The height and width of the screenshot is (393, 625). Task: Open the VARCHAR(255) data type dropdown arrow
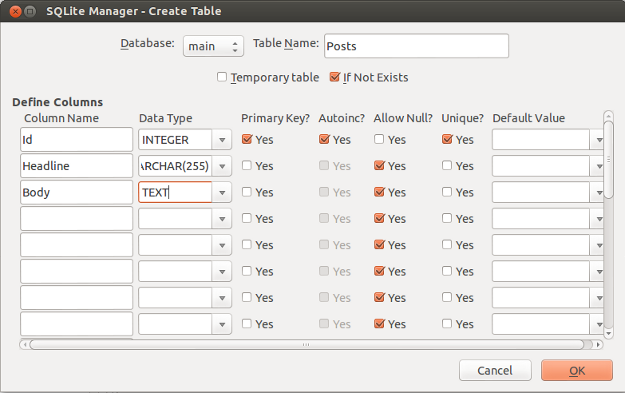222,166
